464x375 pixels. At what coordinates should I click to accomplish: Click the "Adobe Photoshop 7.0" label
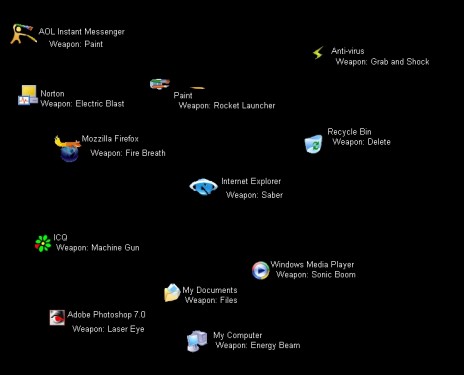[x=106, y=315]
